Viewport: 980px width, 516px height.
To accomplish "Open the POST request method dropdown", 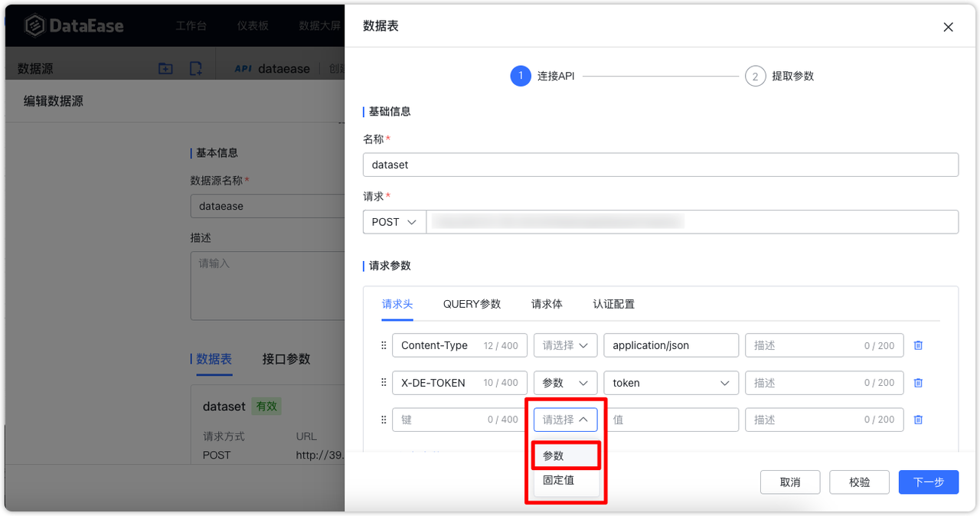I will 394,221.
